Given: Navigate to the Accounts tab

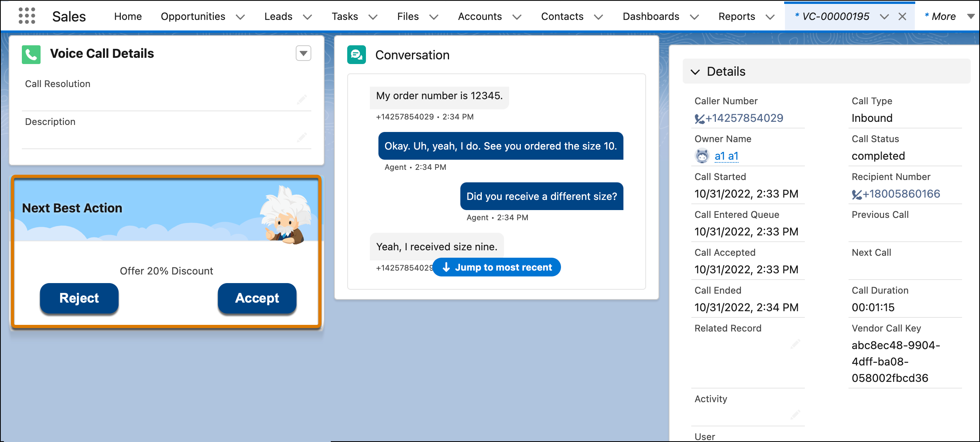Looking at the screenshot, I should pyautogui.click(x=480, y=16).
